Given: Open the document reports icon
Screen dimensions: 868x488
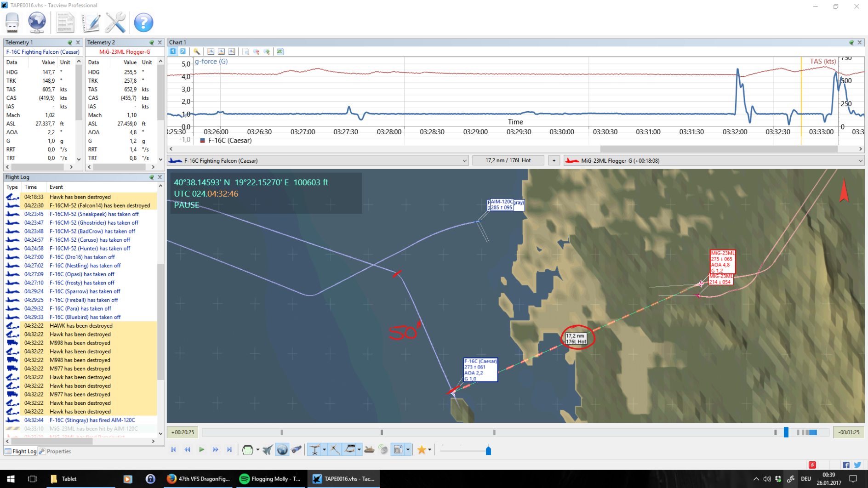Looking at the screenshot, I should (x=65, y=22).
